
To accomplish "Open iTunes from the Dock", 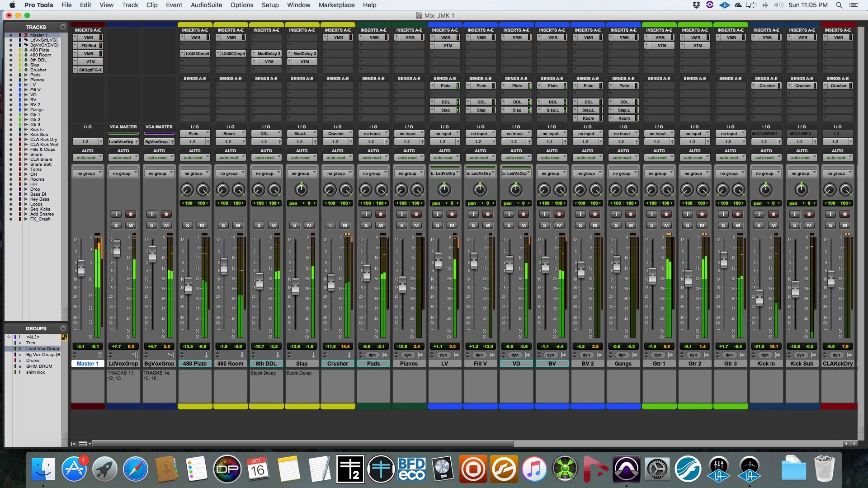I will click(x=534, y=469).
